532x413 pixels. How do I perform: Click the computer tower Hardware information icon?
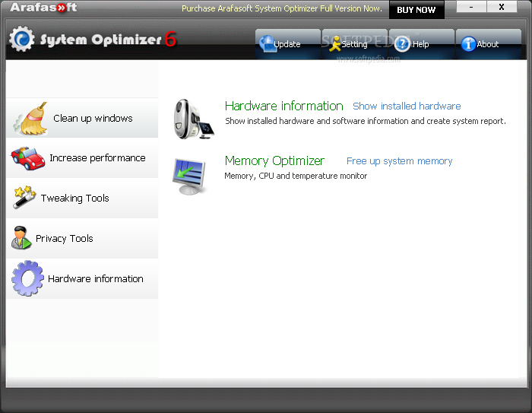[194, 119]
